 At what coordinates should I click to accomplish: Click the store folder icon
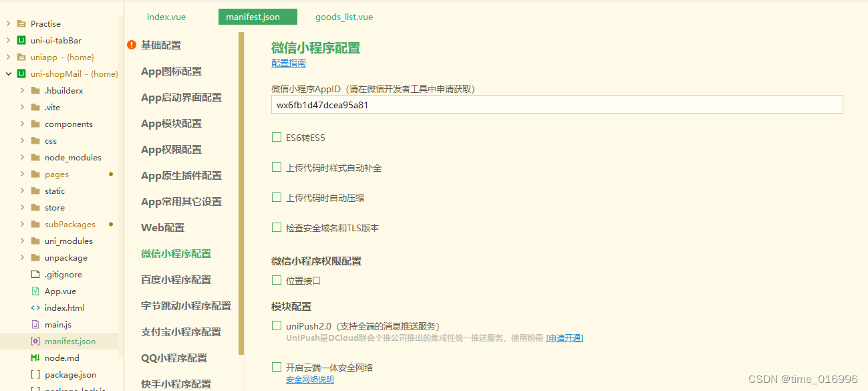coord(35,207)
